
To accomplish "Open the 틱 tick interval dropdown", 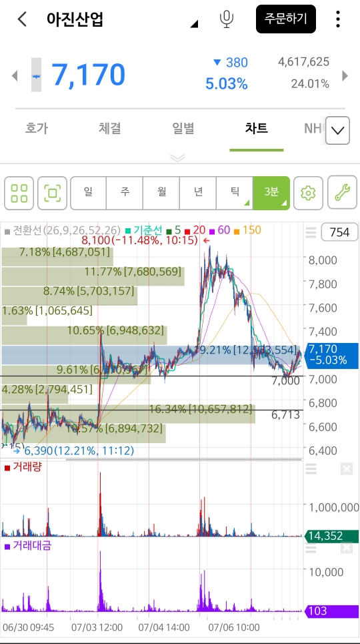I will tap(235, 193).
